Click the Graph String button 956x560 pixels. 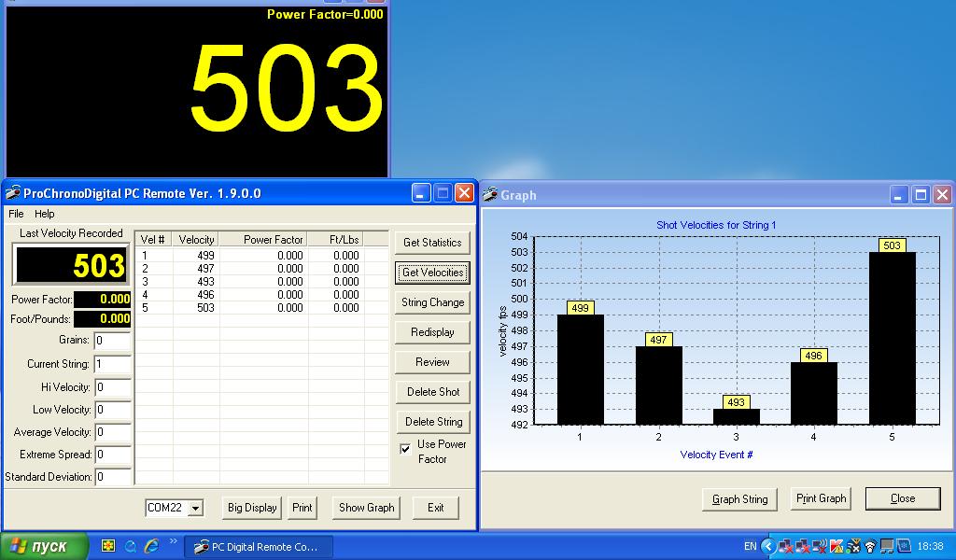(x=739, y=499)
